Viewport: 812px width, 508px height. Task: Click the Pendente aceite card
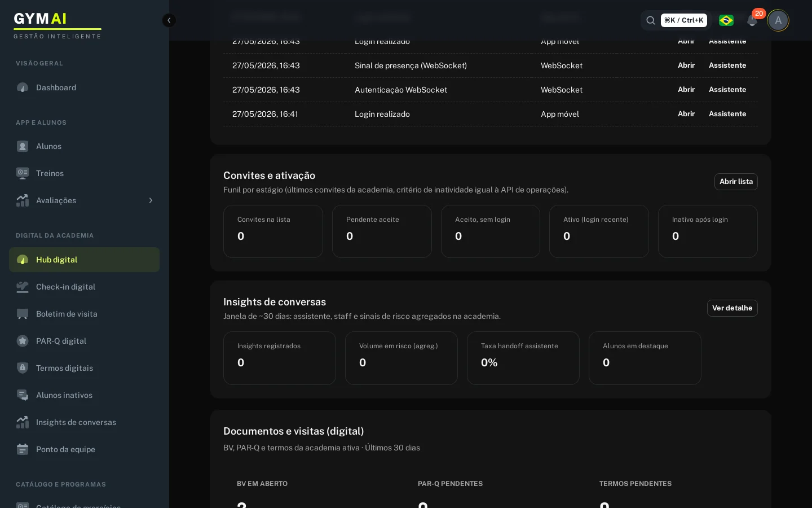[x=382, y=231]
